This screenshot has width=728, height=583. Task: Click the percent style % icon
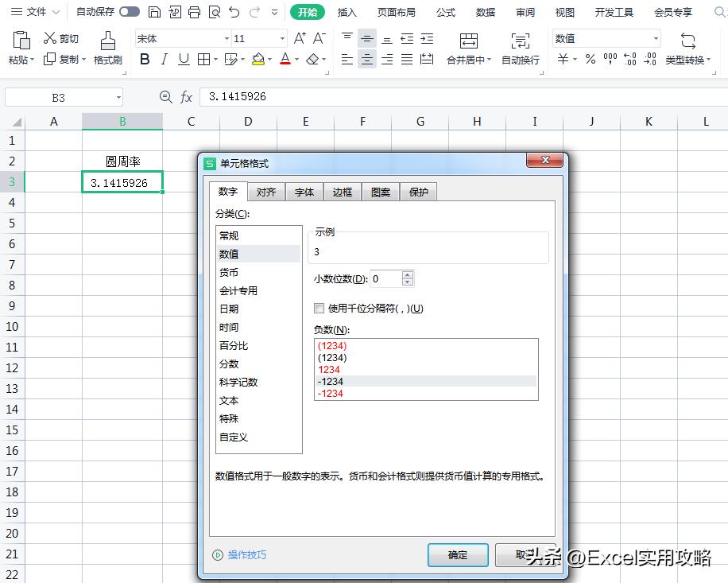(x=591, y=59)
